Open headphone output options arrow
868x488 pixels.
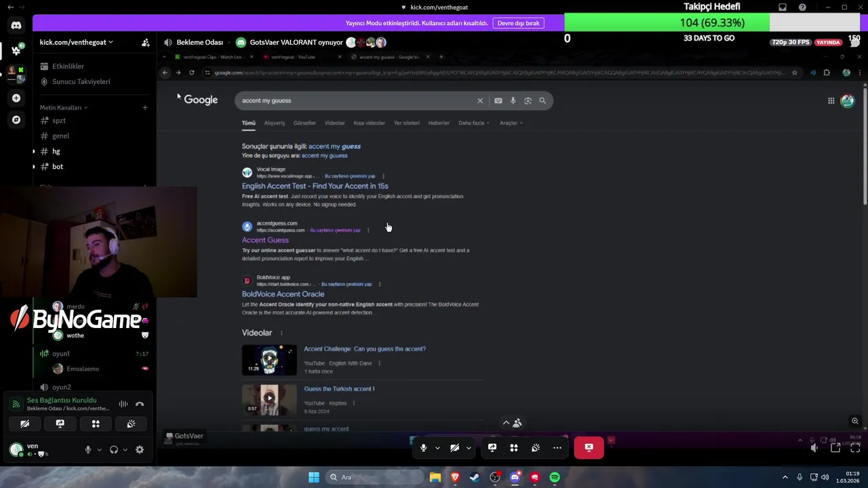125,449
